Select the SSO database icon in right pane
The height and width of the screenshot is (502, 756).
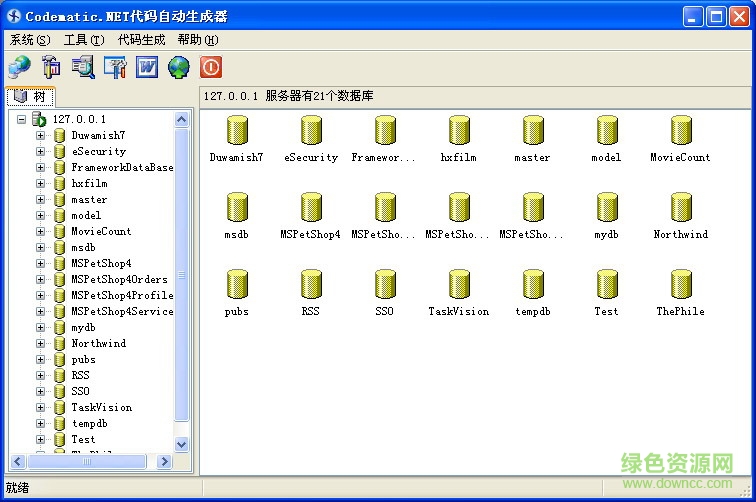(385, 284)
